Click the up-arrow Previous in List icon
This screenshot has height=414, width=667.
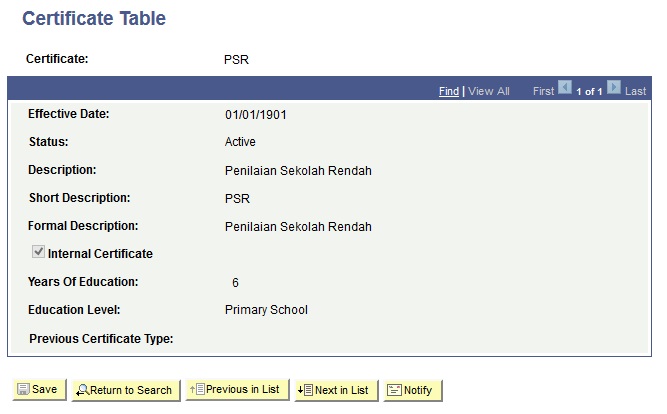197,389
